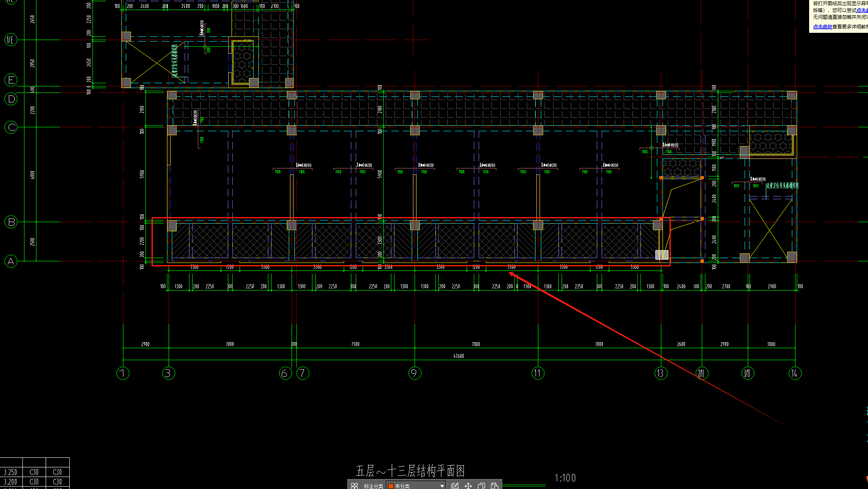This screenshot has width=868, height=489.
Task: Select the move (four-arrow) tool icon
Action: point(468,485)
